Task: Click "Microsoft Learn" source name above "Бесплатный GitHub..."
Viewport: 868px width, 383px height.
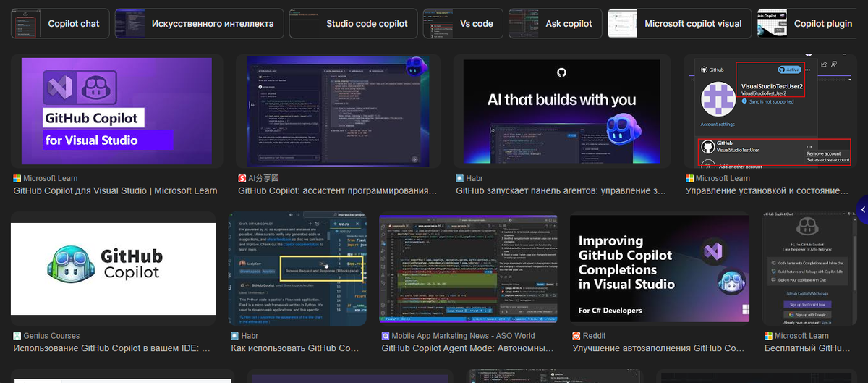Action: click(x=802, y=336)
